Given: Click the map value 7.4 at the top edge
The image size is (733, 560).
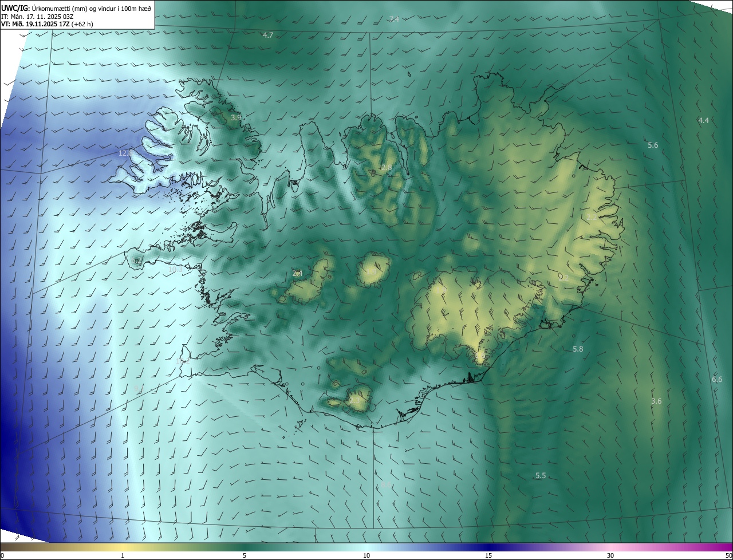Looking at the screenshot, I should (394, 19).
